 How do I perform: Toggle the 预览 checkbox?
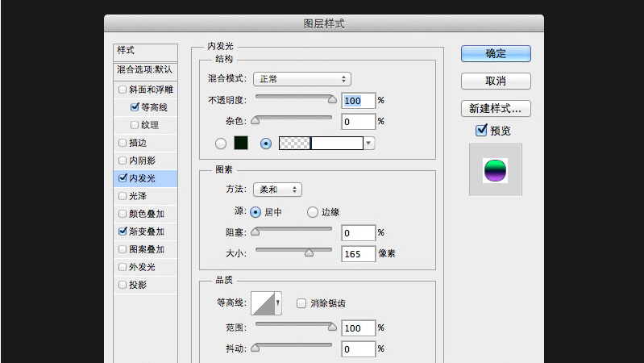click(481, 131)
